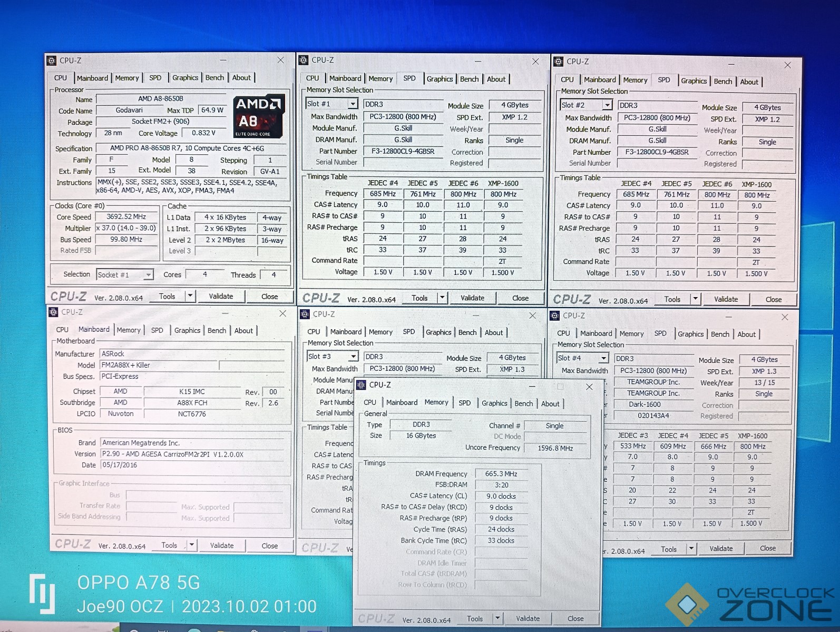Expand the Tools arrow in the front Memory window
The image size is (840, 632).
click(x=497, y=618)
